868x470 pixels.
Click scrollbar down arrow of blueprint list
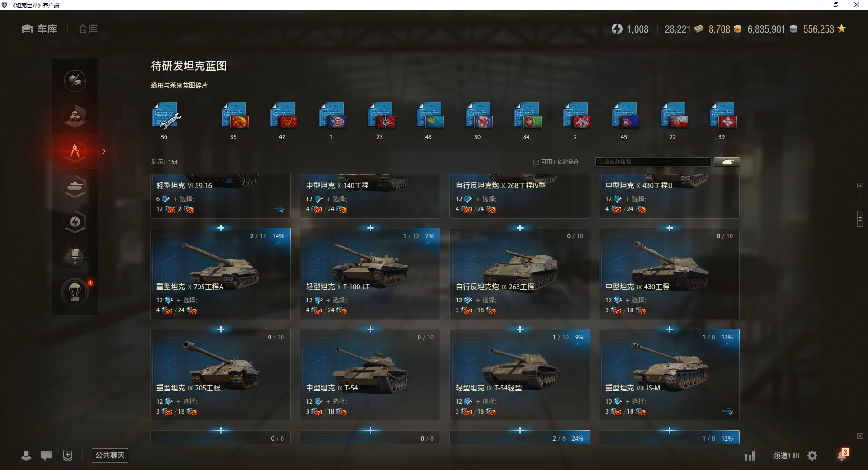860,436
